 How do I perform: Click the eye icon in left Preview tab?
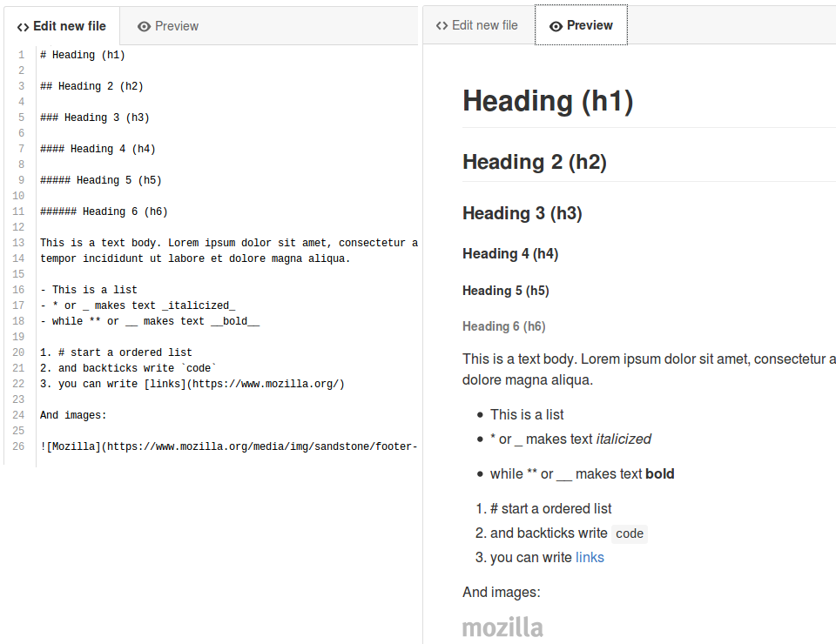click(x=144, y=27)
